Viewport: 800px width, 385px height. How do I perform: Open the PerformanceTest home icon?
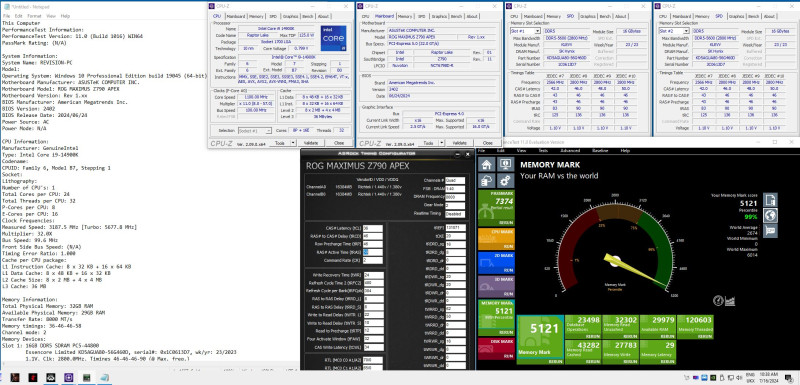tap(487, 164)
